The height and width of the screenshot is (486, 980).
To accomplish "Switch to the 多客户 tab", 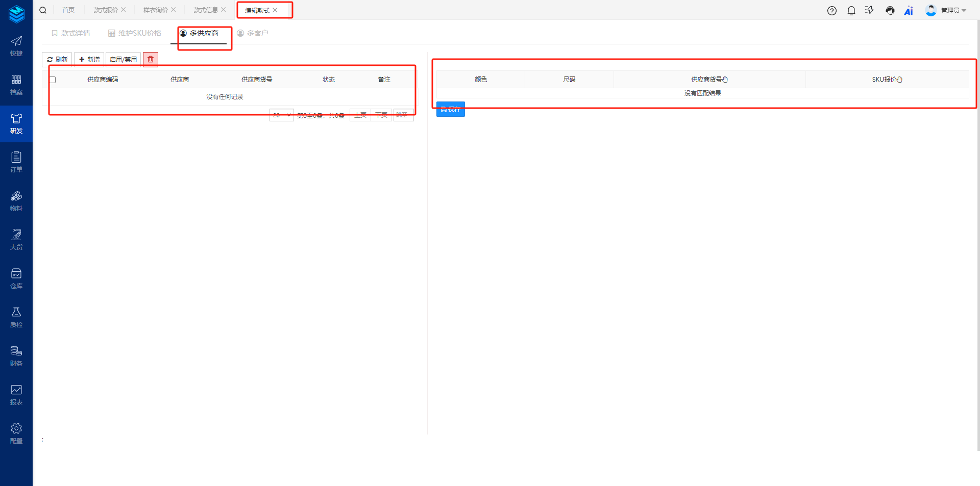I will coord(253,33).
